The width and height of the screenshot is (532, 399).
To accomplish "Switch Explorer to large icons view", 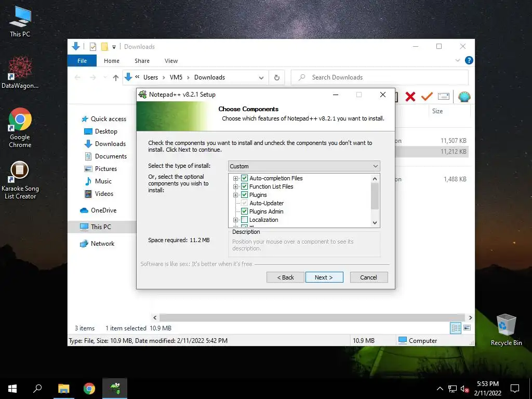I will coord(467,328).
